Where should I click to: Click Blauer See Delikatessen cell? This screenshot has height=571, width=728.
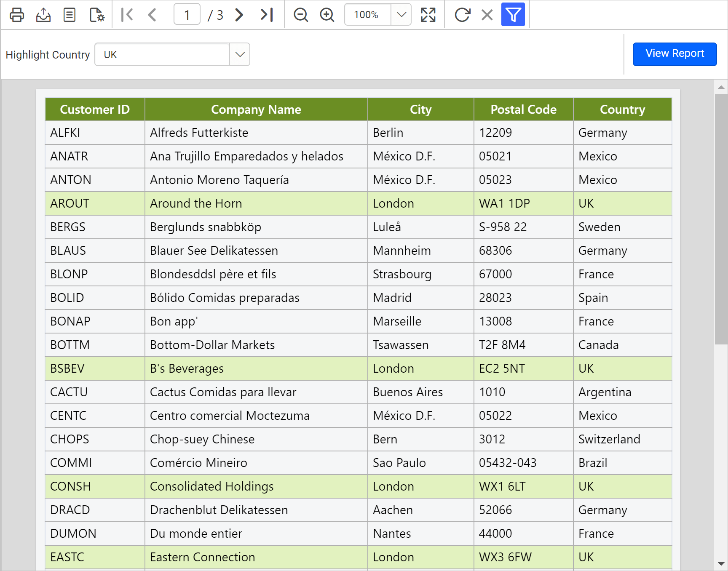pos(256,251)
